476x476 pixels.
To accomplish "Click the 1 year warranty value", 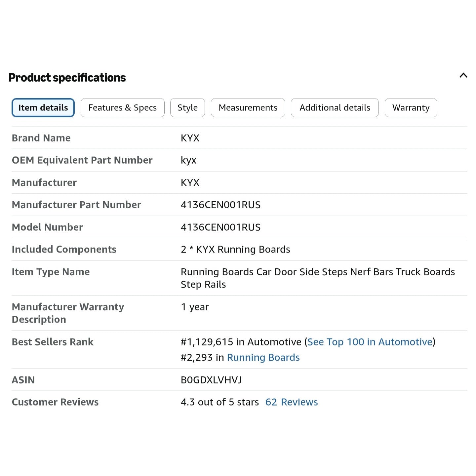I will click(195, 307).
